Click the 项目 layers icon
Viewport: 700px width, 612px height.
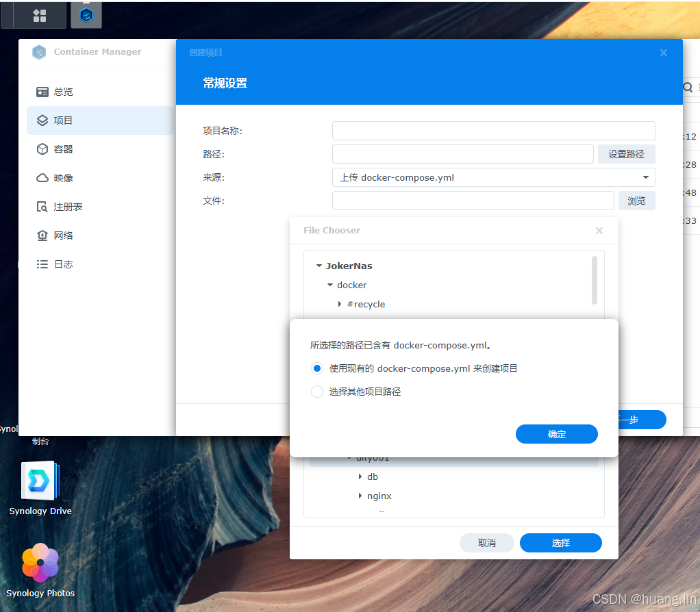[x=42, y=120]
